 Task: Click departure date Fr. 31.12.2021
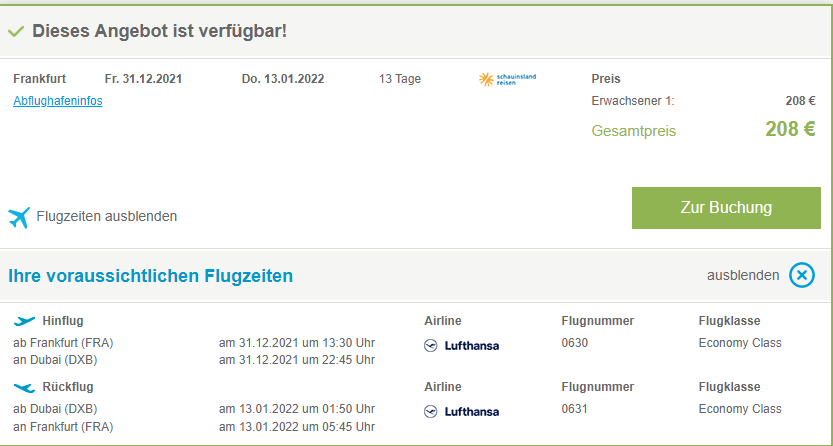coord(143,79)
